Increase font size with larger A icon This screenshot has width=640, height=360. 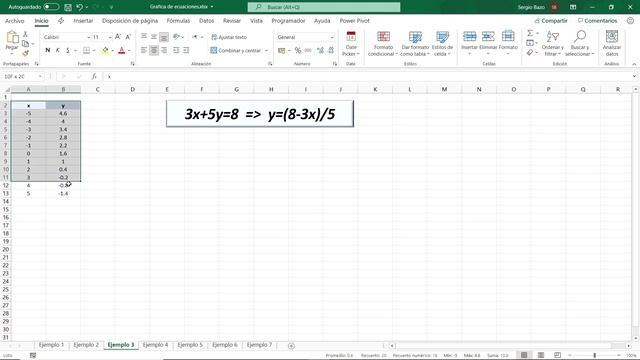pos(118,37)
